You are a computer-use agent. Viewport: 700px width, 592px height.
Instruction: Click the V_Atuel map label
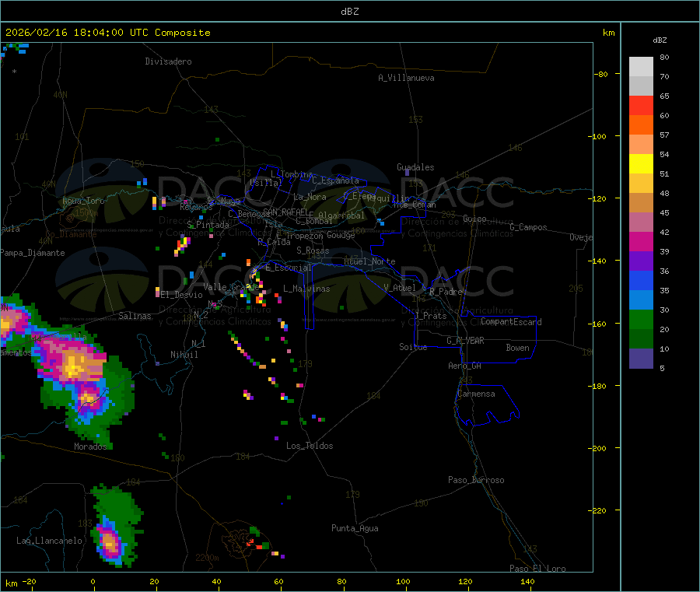coord(400,288)
